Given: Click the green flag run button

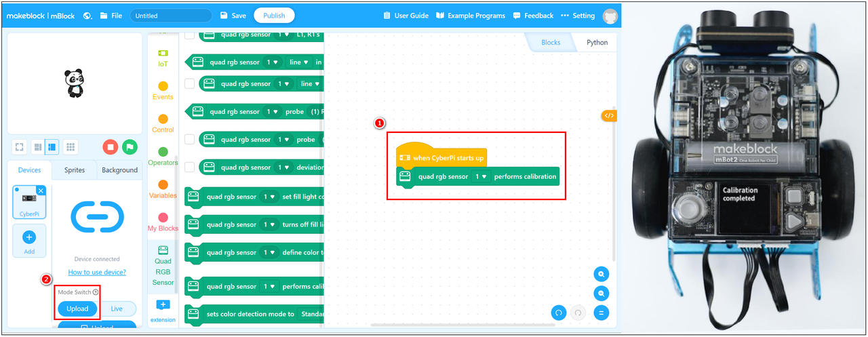Looking at the screenshot, I should (130, 146).
